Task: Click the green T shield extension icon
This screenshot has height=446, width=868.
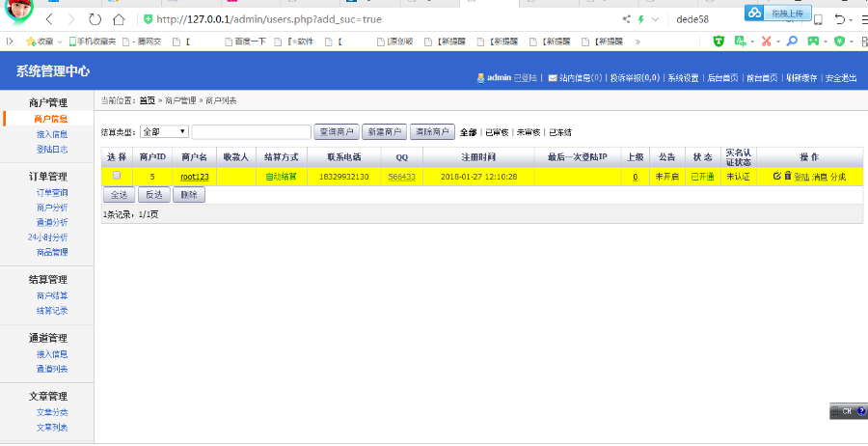Action: click(x=719, y=41)
